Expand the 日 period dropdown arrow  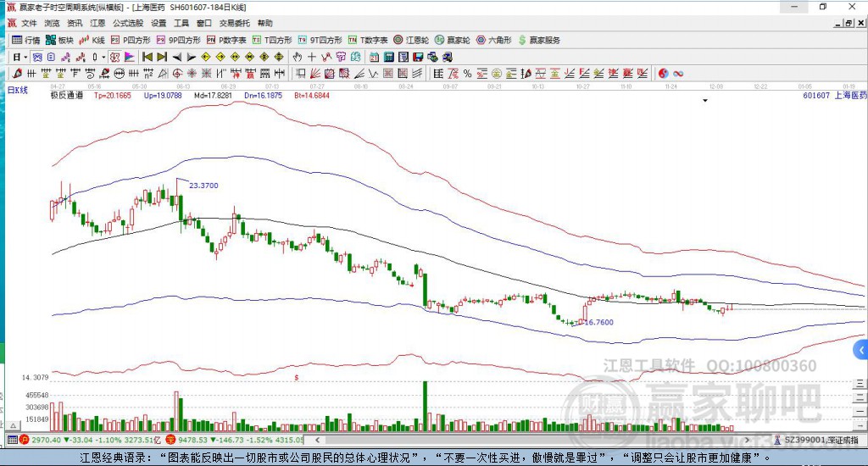click(x=25, y=57)
